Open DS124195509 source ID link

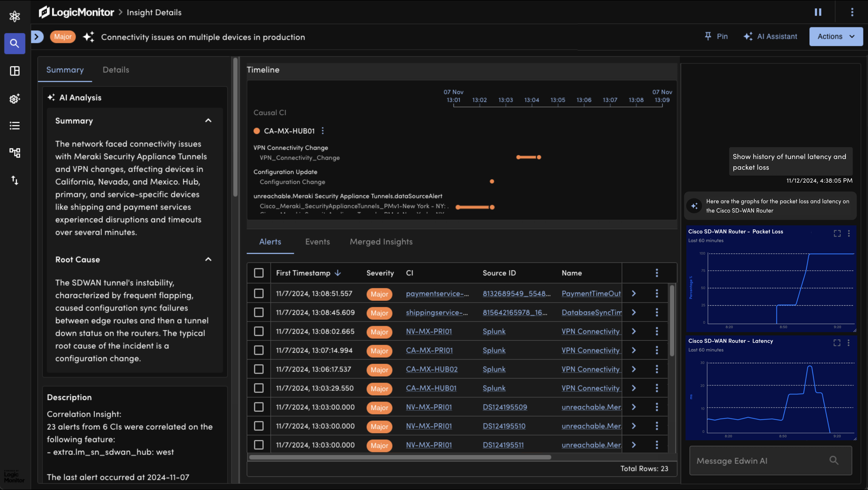(505, 407)
